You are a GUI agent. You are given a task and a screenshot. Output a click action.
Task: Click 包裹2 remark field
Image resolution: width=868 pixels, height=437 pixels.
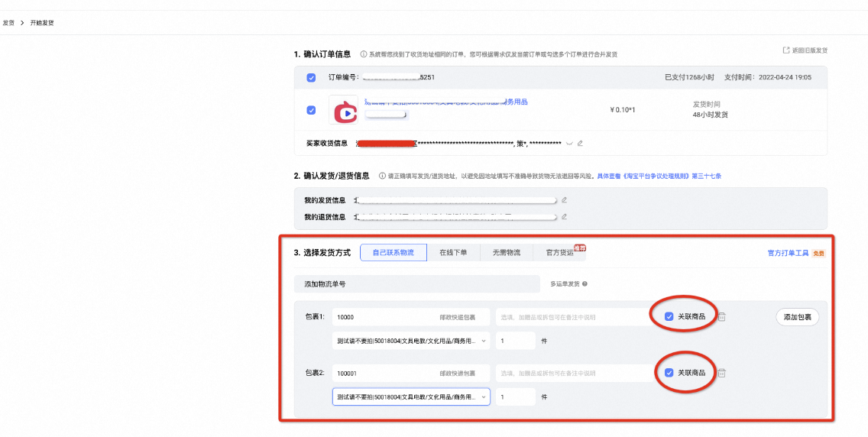574,373
